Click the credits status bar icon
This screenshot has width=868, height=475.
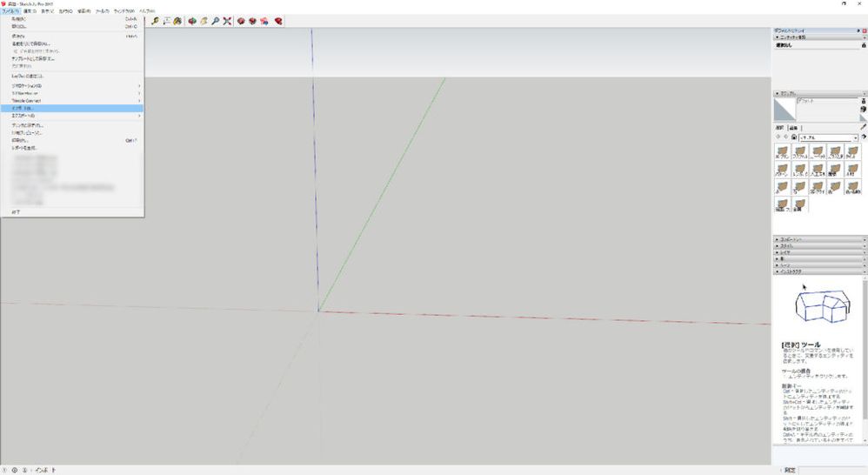click(15, 470)
